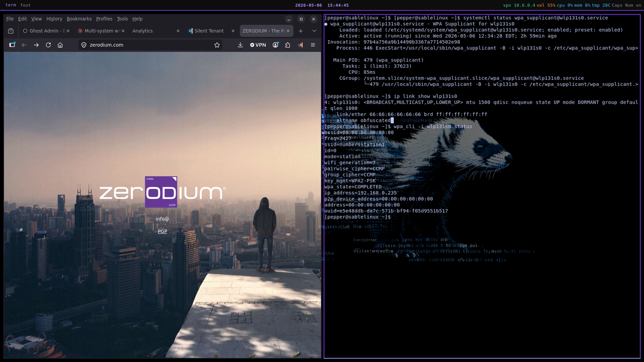
Task: Bookmark this page with the star icon
Action: 217,45
